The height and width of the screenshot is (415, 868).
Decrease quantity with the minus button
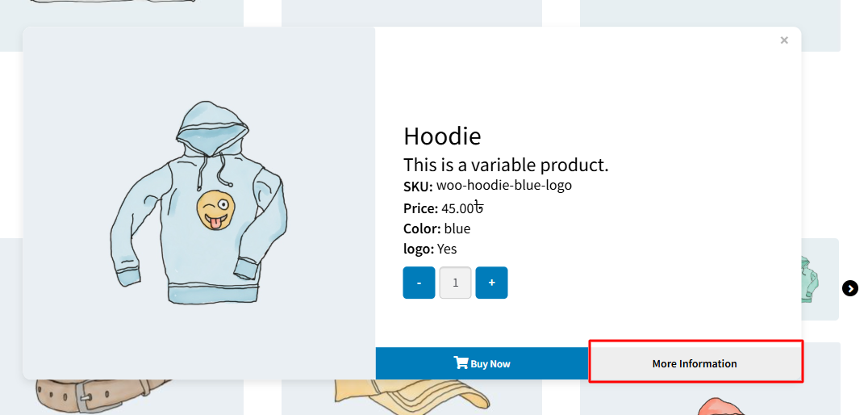pyautogui.click(x=419, y=283)
